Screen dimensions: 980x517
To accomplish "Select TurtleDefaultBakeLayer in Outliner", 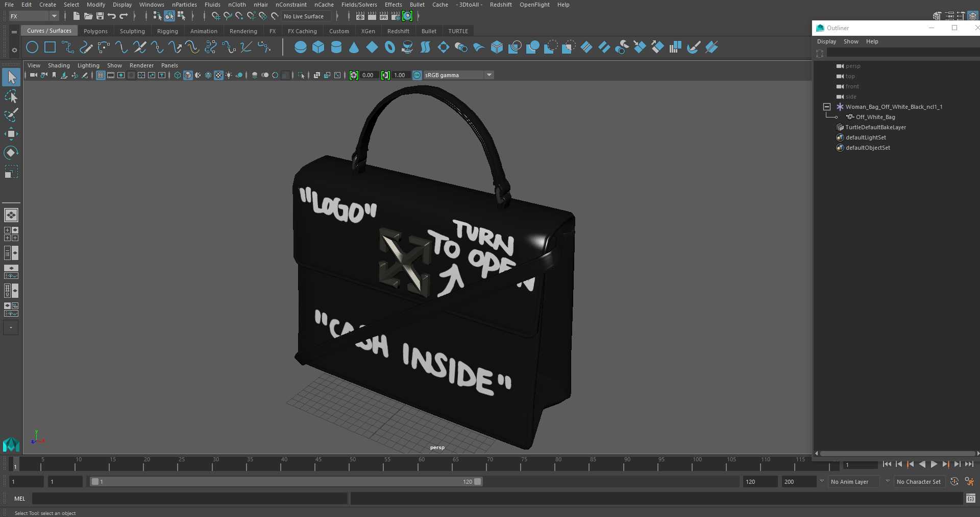I will click(875, 127).
